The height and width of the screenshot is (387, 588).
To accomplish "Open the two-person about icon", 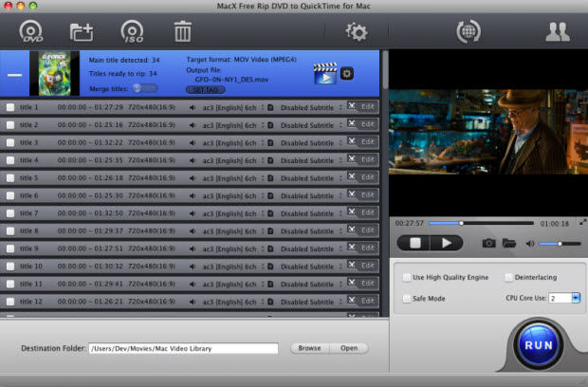I will 558,32.
